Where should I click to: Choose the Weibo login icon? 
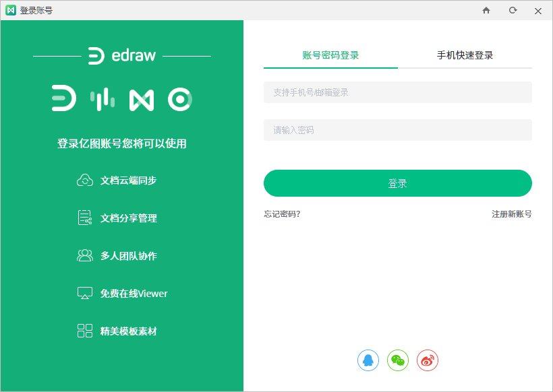click(428, 360)
